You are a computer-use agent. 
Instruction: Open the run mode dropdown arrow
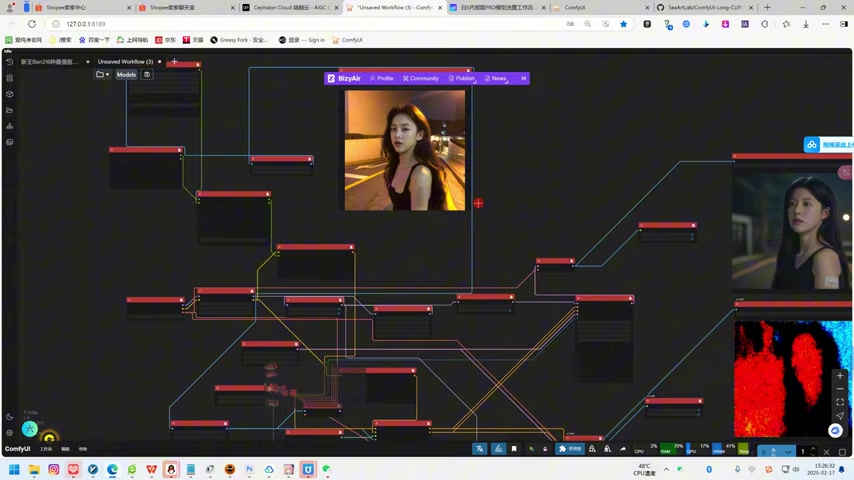(x=788, y=452)
